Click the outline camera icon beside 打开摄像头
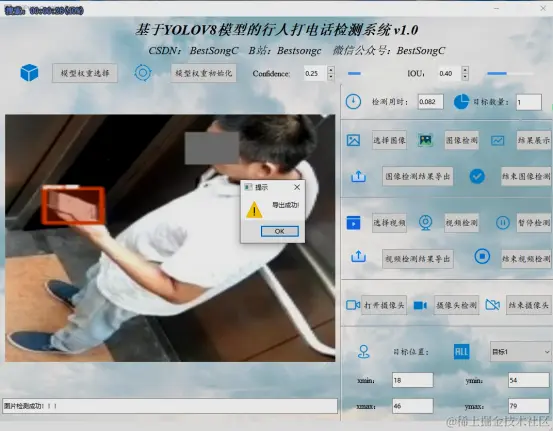The image size is (554, 432). (x=353, y=305)
